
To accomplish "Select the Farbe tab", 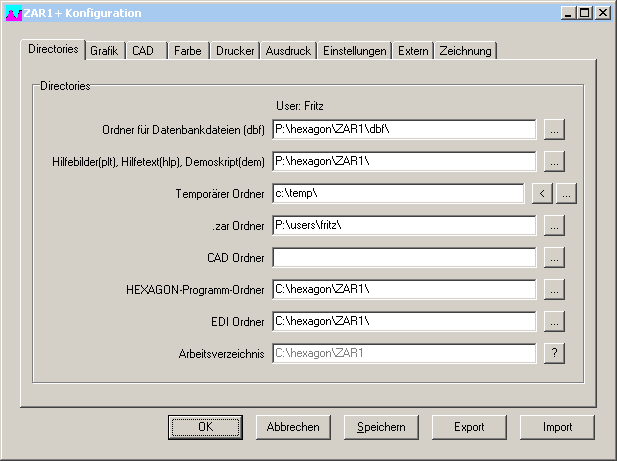I will pos(187,51).
